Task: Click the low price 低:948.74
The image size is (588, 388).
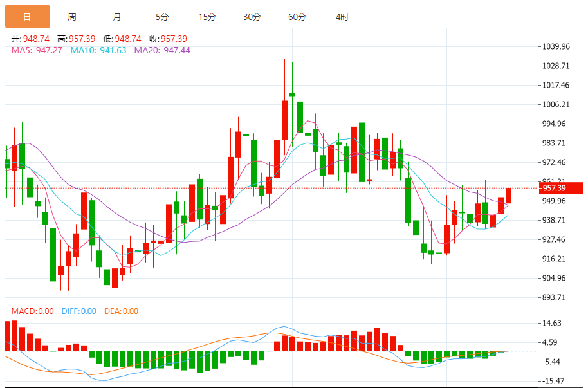Action: coord(122,39)
